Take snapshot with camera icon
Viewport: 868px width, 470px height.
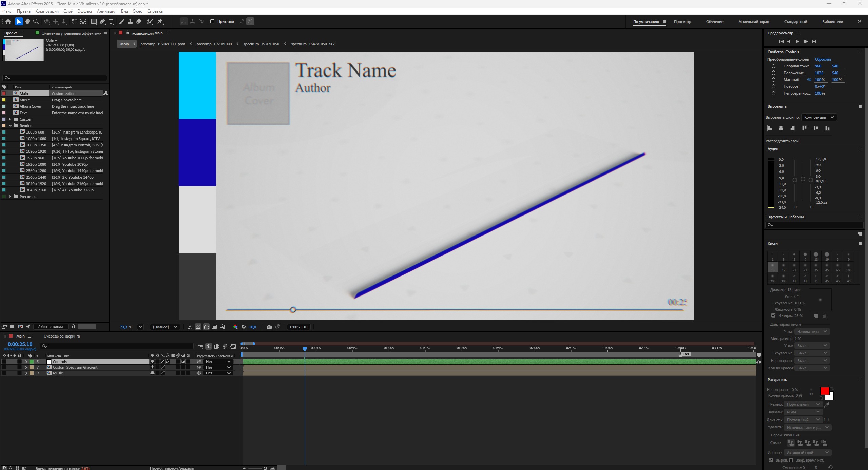(x=269, y=327)
